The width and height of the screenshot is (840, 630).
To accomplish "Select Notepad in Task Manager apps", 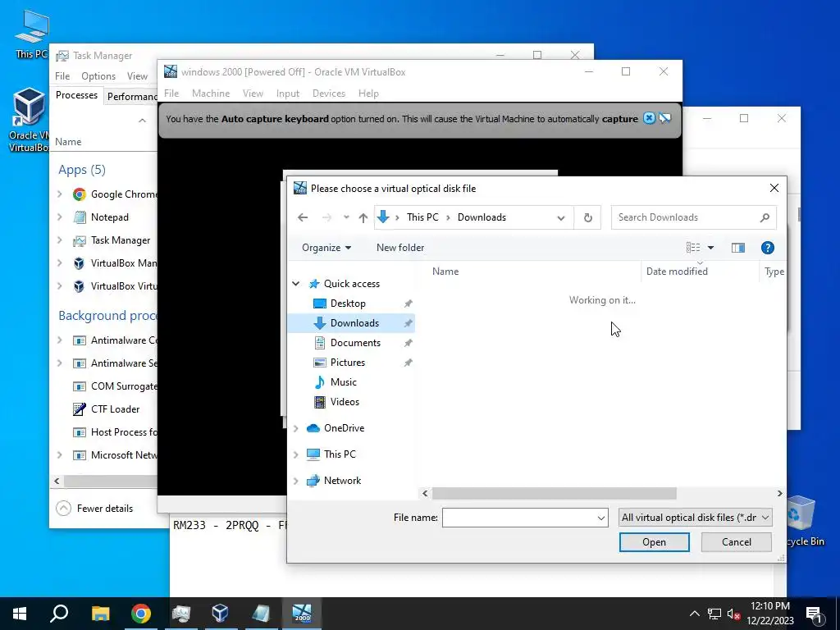I will [x=109, y=217].
